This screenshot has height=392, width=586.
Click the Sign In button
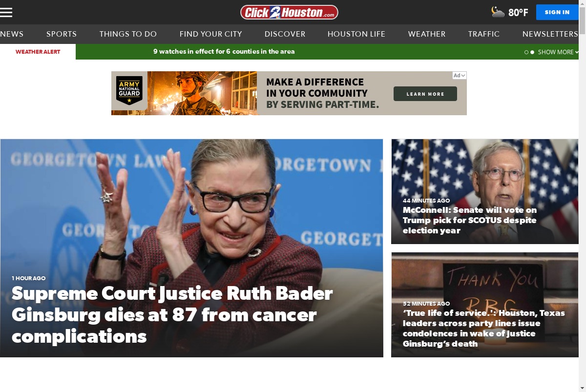pyautogui.click(x=557, y=12)
